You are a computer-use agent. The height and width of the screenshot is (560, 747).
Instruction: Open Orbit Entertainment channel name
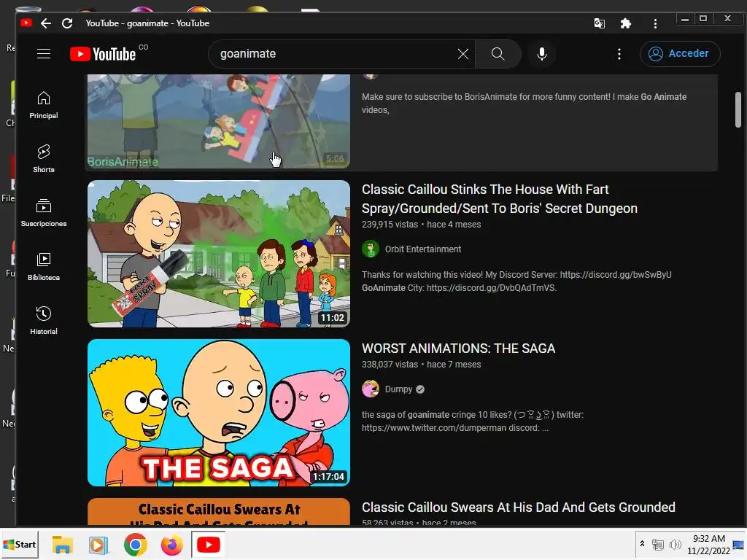click(x=422, y=249)
